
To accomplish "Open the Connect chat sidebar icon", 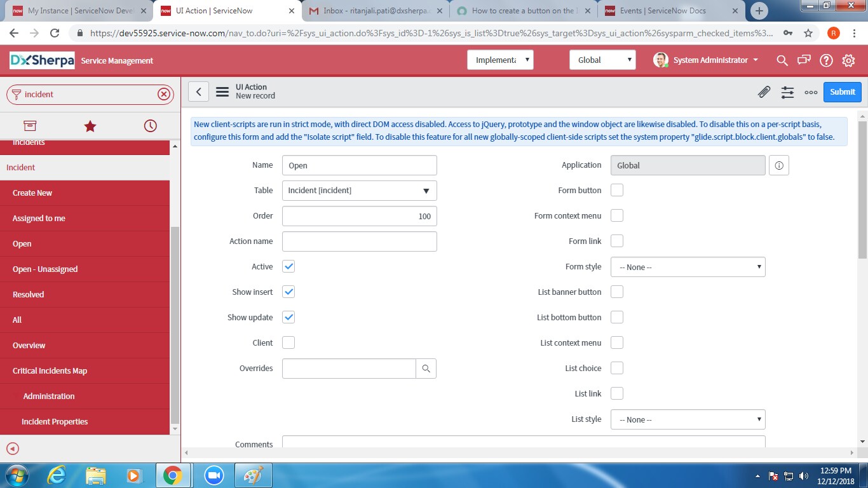I will pyautogui.click(x=804, y=60).
